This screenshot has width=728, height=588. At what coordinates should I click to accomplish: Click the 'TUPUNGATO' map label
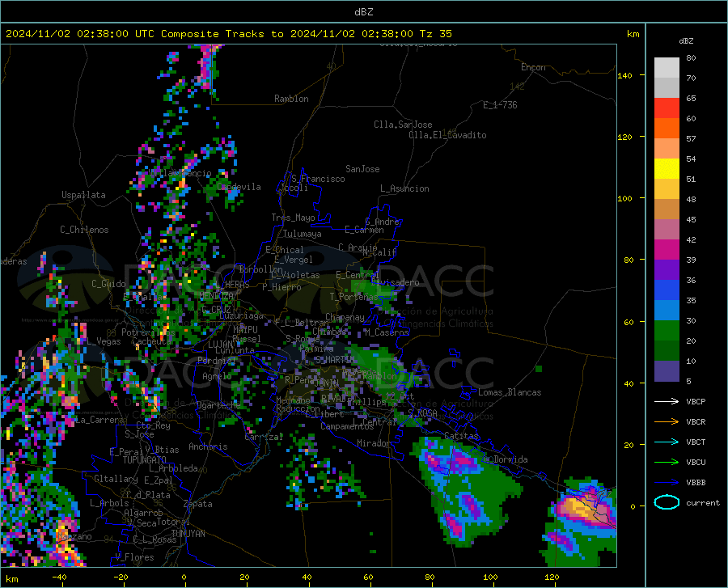point(145,460)
